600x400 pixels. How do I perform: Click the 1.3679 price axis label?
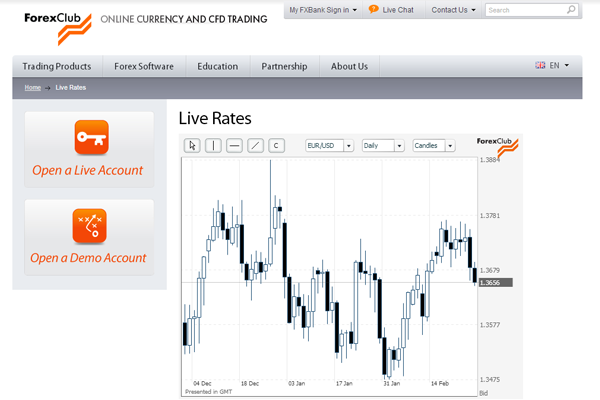click(x=490, y=270)
